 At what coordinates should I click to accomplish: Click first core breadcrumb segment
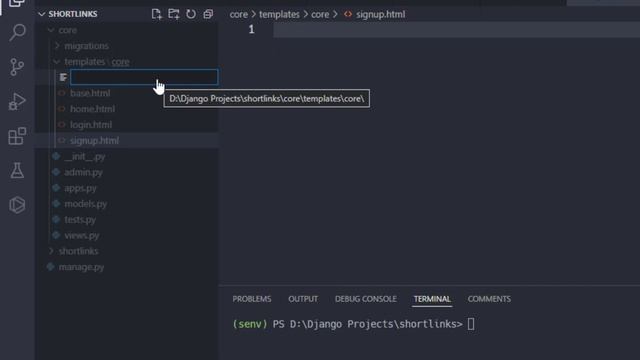pyautogui.click(x=239, y=15)
